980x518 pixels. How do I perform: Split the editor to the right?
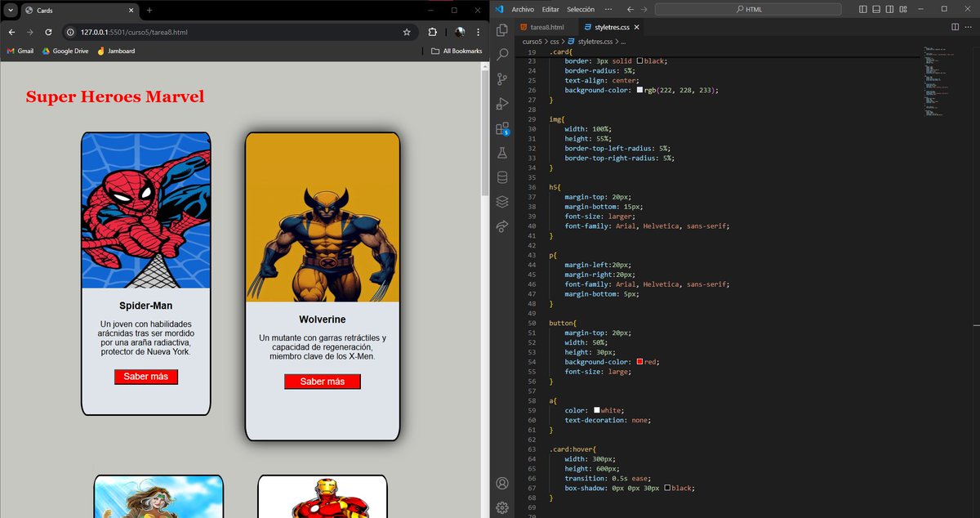coord(955,27)
